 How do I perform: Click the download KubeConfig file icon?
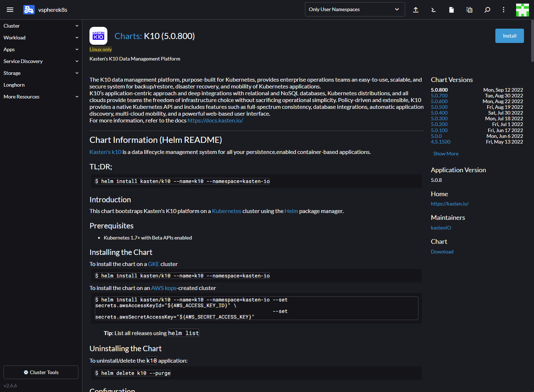451,10
